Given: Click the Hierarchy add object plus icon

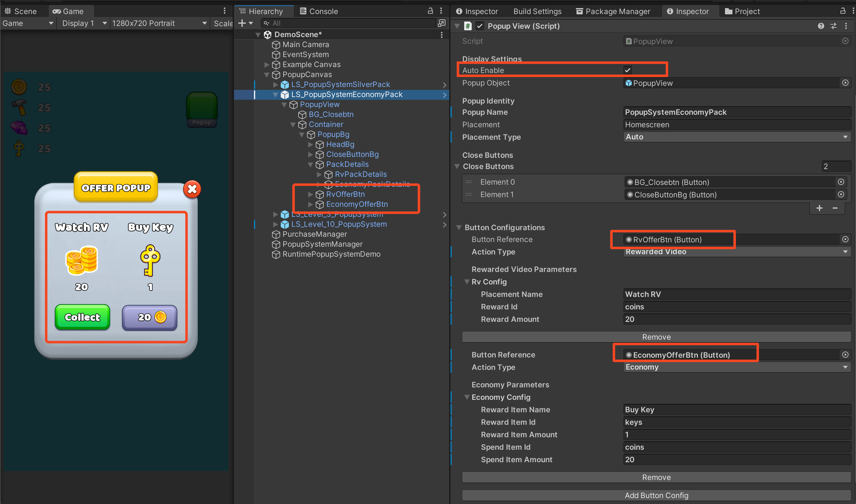Looking at the screenshot, I should tap(242, 23).
